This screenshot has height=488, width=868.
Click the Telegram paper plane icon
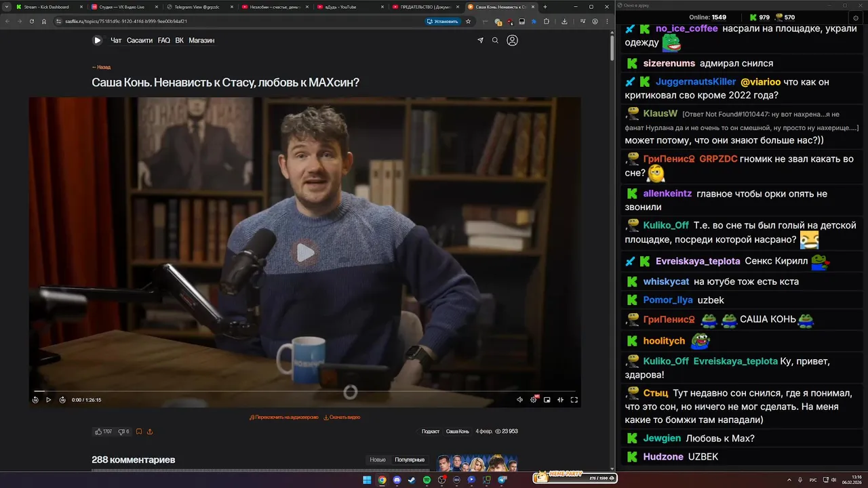pyautogui.click(x=480, y=41)
